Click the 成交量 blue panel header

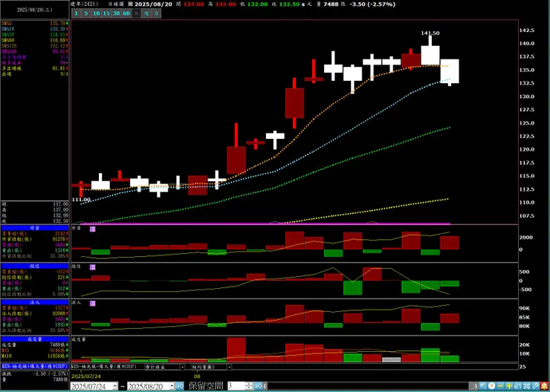35,339
